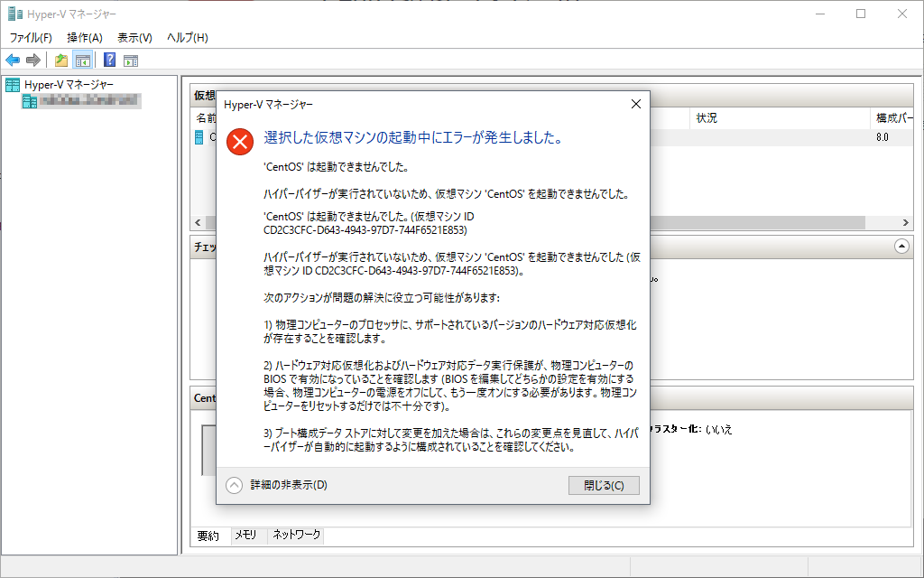Go back using the toolbar back arrow
The height and width of the screenshot is (578, 924).
click(13, 61)
